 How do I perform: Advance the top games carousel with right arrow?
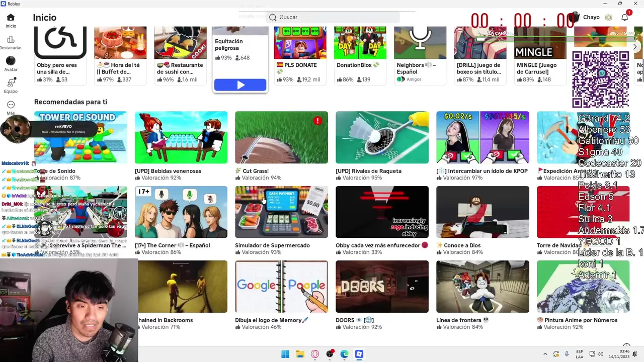(x=635, y=47)
